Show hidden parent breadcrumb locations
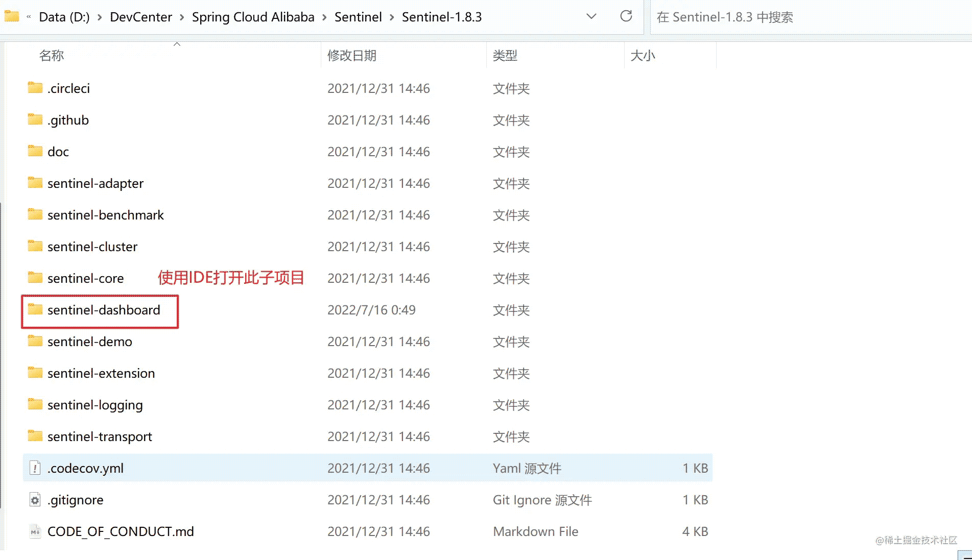This screenshot has height=560, width=972. click(29, 17)
